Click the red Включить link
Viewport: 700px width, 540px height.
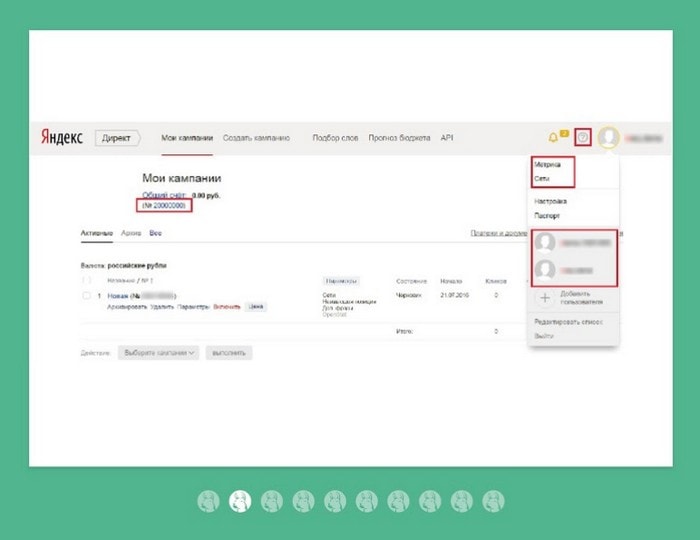point(227,307)
